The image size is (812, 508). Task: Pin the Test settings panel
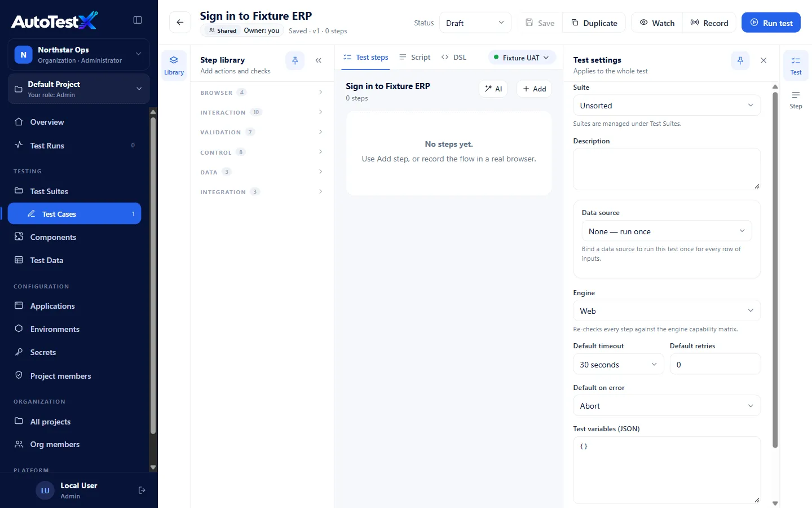tap(740, 60)
